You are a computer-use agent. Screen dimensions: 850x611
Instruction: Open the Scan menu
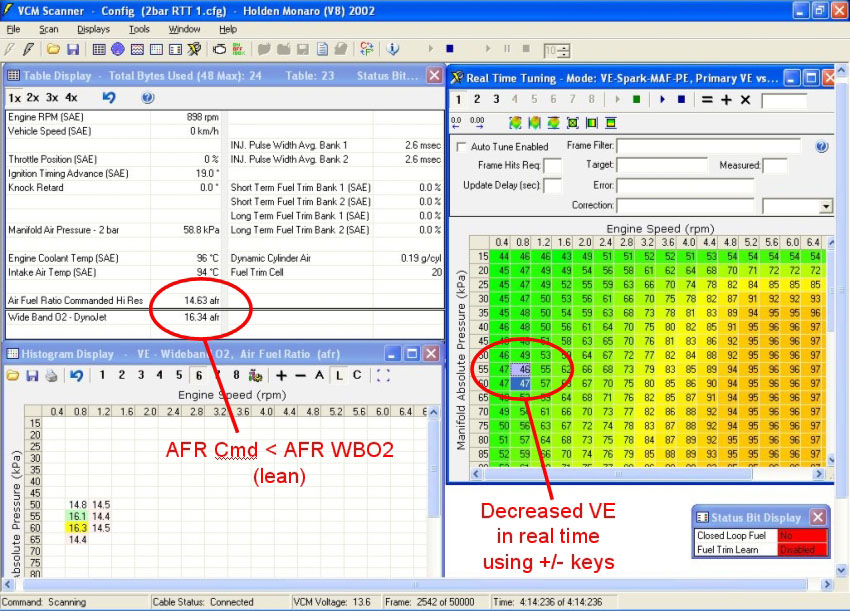49,29
